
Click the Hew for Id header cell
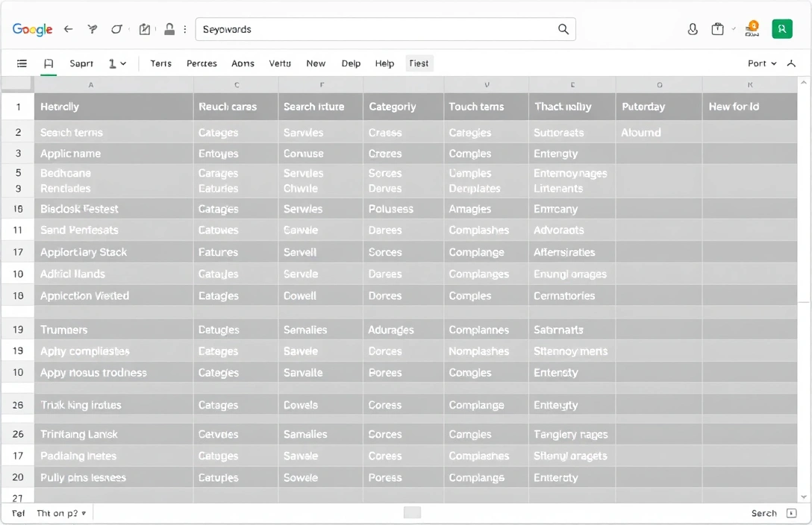pyautogui.click(x=750, y=107)
